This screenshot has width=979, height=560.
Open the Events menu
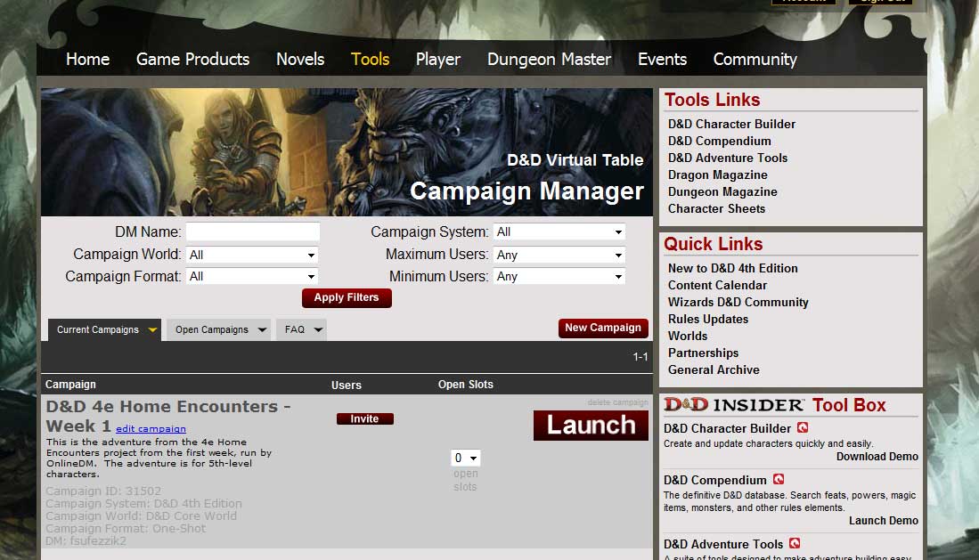click(x=663, y=60)
